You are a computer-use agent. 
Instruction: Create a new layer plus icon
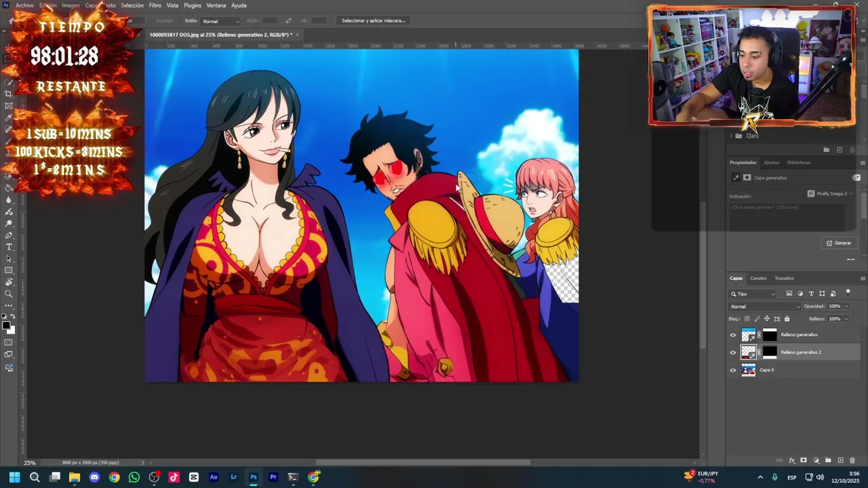click(x=840, y=461)
